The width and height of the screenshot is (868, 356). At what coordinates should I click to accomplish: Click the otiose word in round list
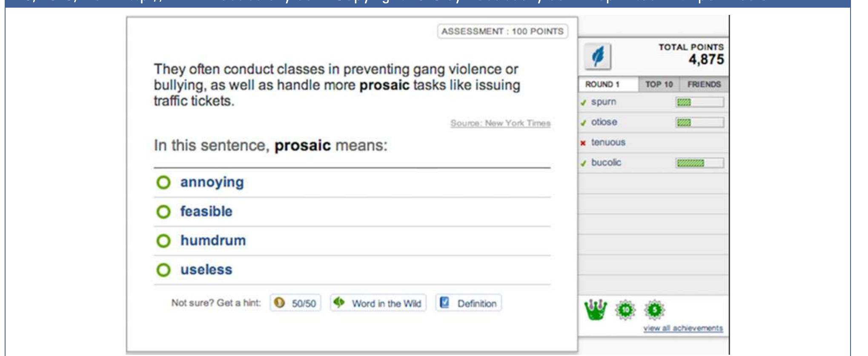604,122
